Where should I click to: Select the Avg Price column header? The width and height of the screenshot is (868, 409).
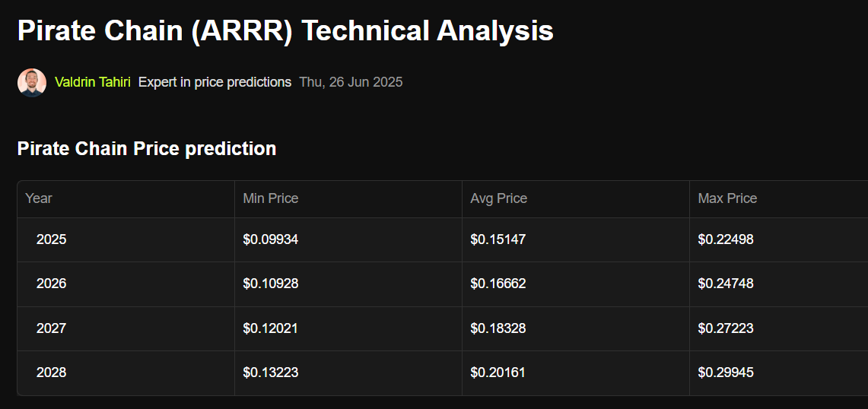[498, 198]
